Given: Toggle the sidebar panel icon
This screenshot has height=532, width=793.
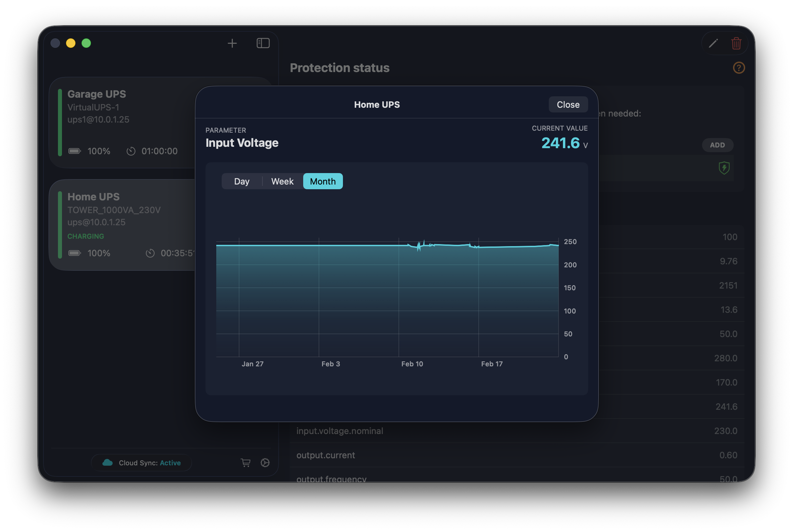Looking at the screenshot, I should click(263, 43).
